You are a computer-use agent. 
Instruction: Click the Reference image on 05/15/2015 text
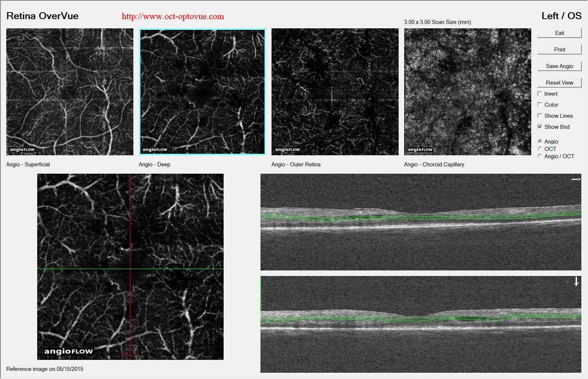click(x=45, y=369)
